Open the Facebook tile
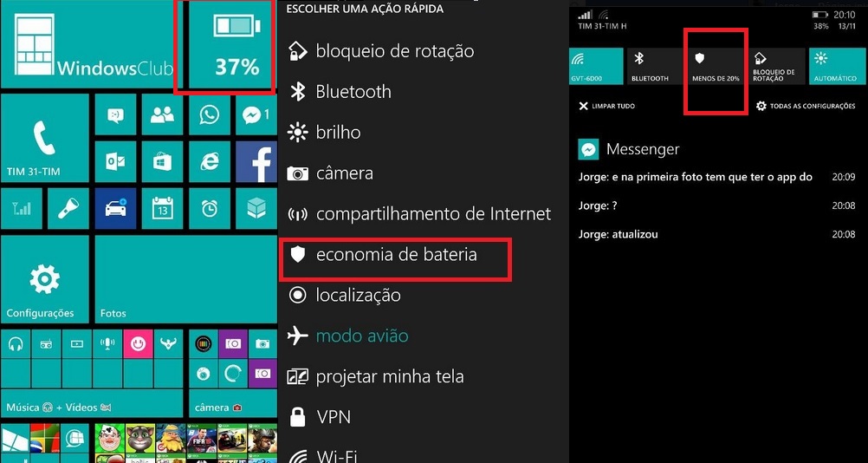The height and width of the screenshot is (463, 868). pyautogui.click(x=256, y=162)
